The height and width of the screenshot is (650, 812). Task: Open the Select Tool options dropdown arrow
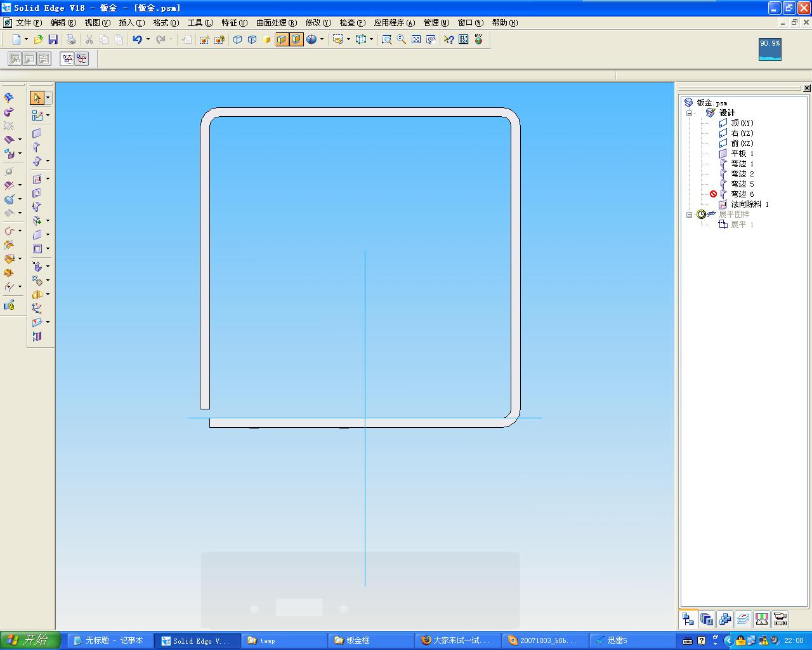48,98
